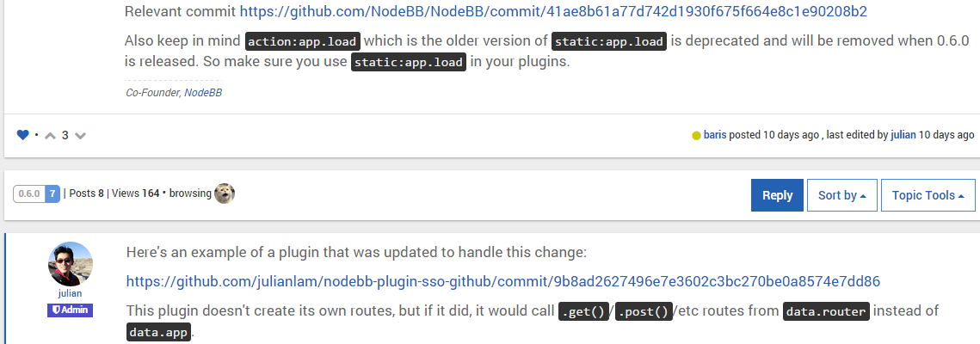Click the vote count number 3
Viewport: 980px width, 344px height.
tap(65, 135)
